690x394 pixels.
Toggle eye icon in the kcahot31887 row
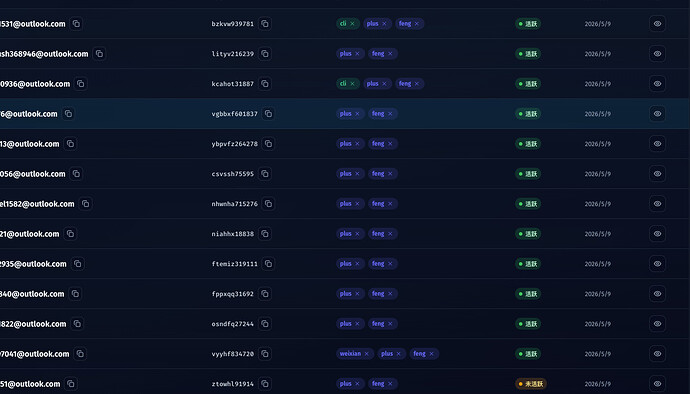[657, 84]
